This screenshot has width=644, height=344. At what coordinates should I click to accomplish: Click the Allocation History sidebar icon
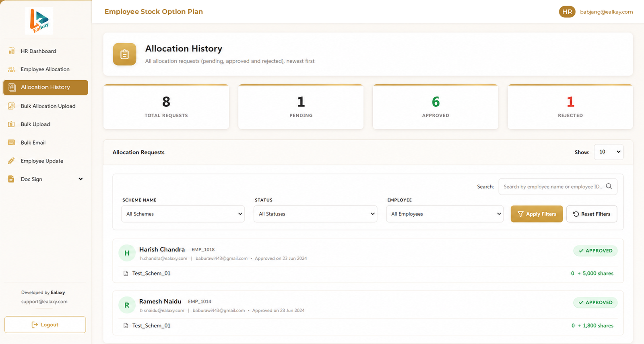click(12, 87)
